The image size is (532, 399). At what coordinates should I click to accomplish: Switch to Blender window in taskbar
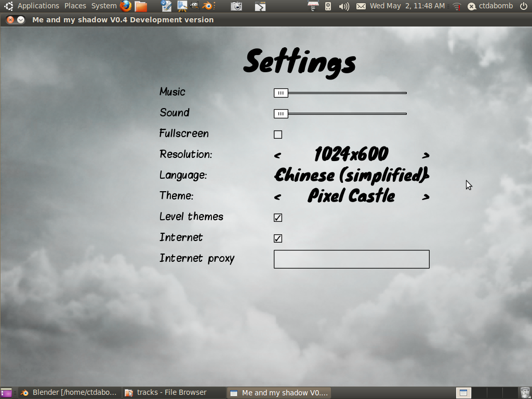coord(70,393)
